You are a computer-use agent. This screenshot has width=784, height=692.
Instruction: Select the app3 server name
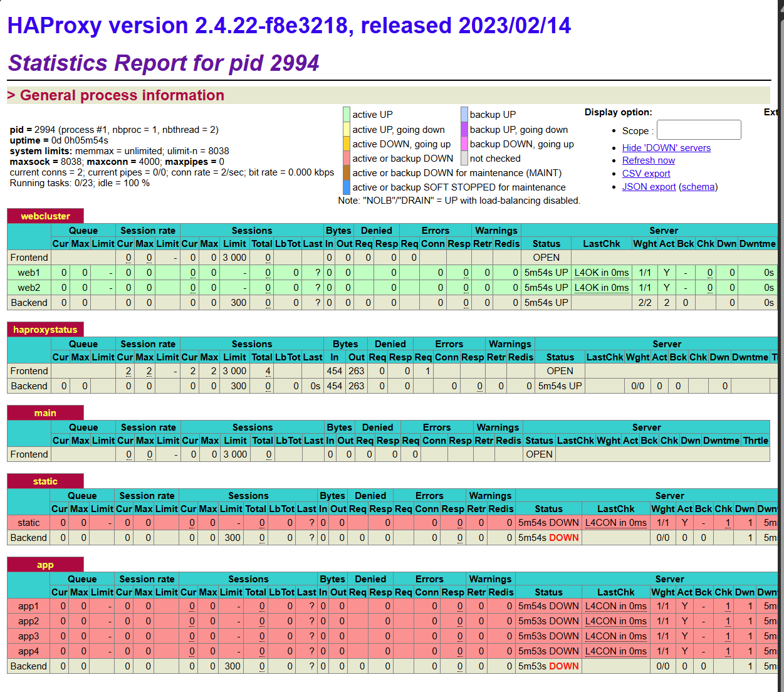(x=29, y=636)
